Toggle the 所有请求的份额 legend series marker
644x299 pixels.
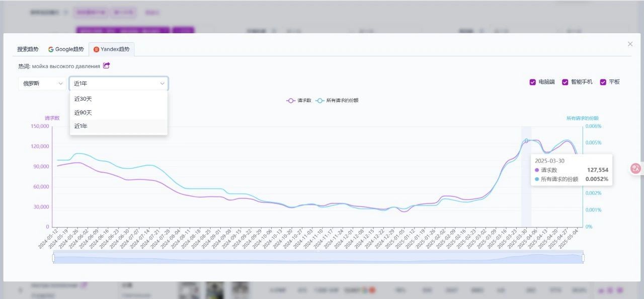click(320, 100)
